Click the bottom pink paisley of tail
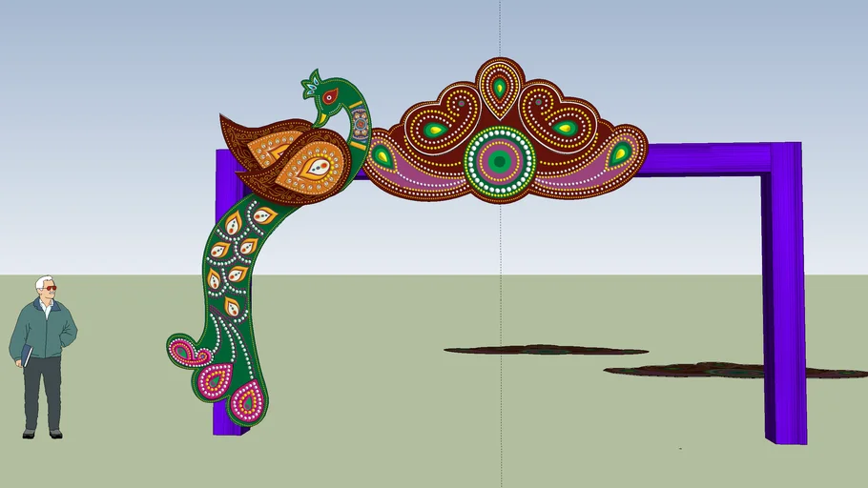868x488 pixels. coord(246,400)
